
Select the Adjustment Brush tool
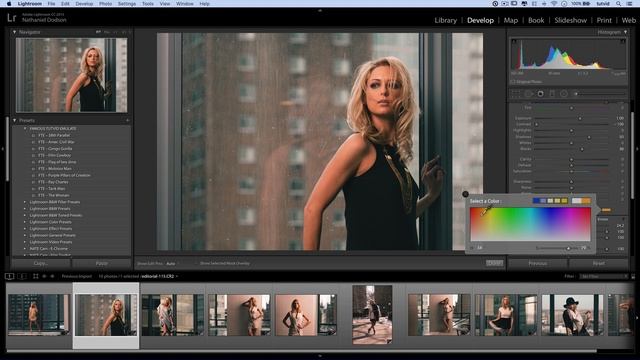click(576, 93)
